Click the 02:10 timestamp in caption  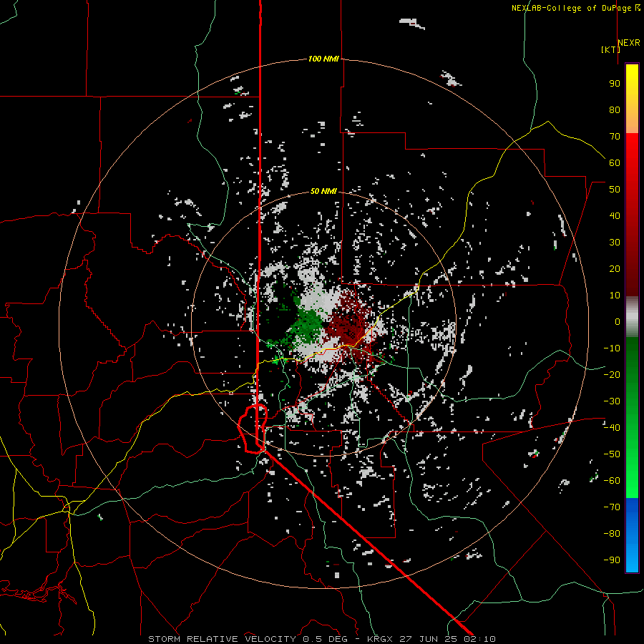[479, 639]
